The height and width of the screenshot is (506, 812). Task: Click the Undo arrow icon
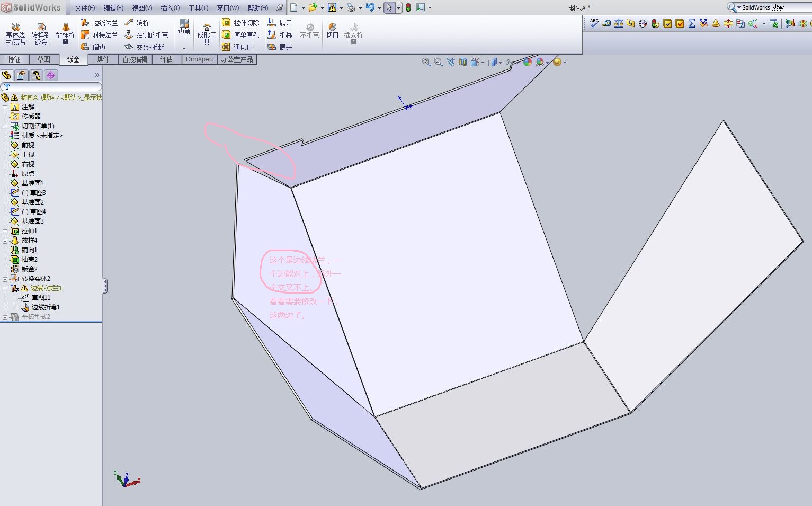click(x=370, y=7)
